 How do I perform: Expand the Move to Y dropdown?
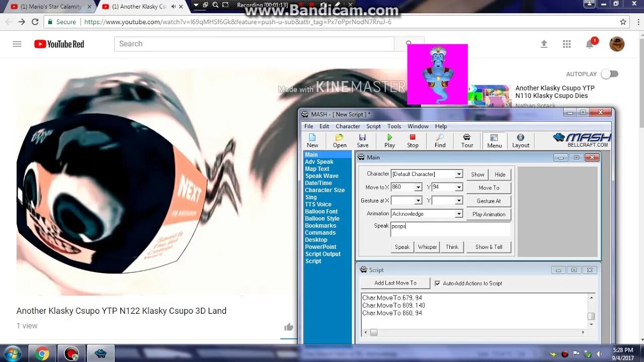coord(459,187)
